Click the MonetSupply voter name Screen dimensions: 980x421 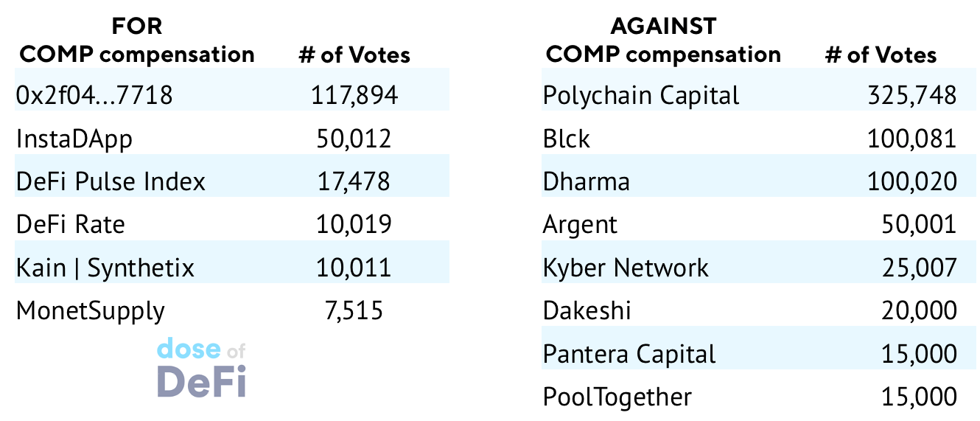[91, 310]
